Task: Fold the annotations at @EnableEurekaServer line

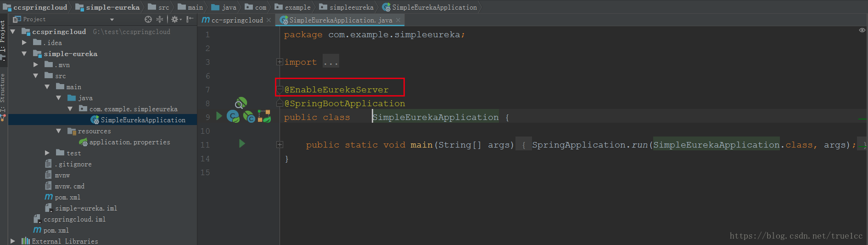Action: point(280,90)
